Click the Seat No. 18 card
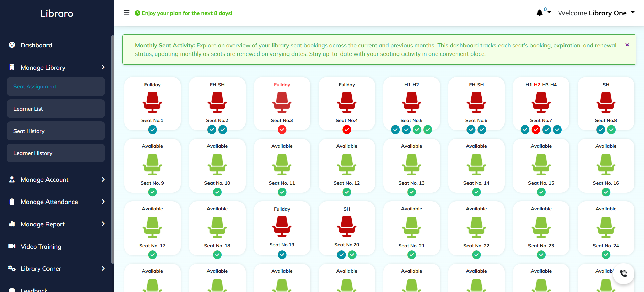Viewport: 644px width, 292px height. pos(217,228)
